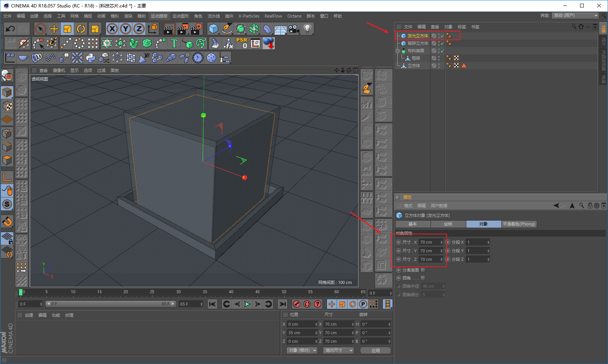Image resolution: width=608 pixels, height=364 pixels.
Task: Toggle keyframe dot for 尺寸 . X
Action: (398, 242)
